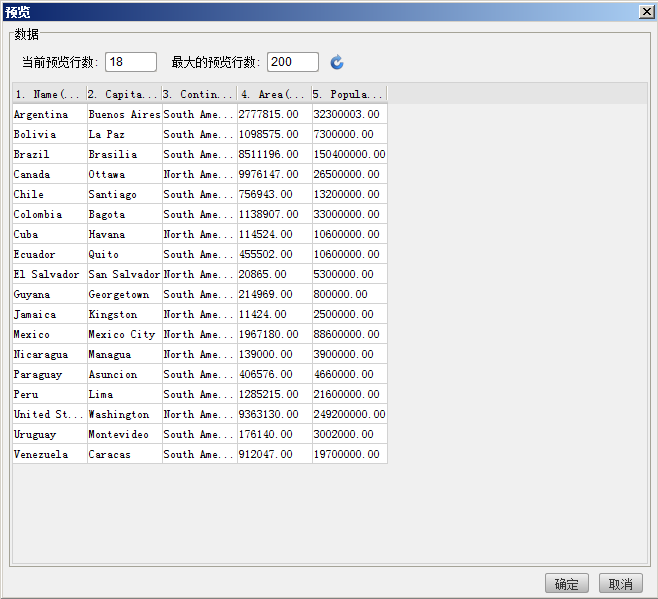Select the 'United St...' name cell
Screen dimensions: 658x599
50,414
